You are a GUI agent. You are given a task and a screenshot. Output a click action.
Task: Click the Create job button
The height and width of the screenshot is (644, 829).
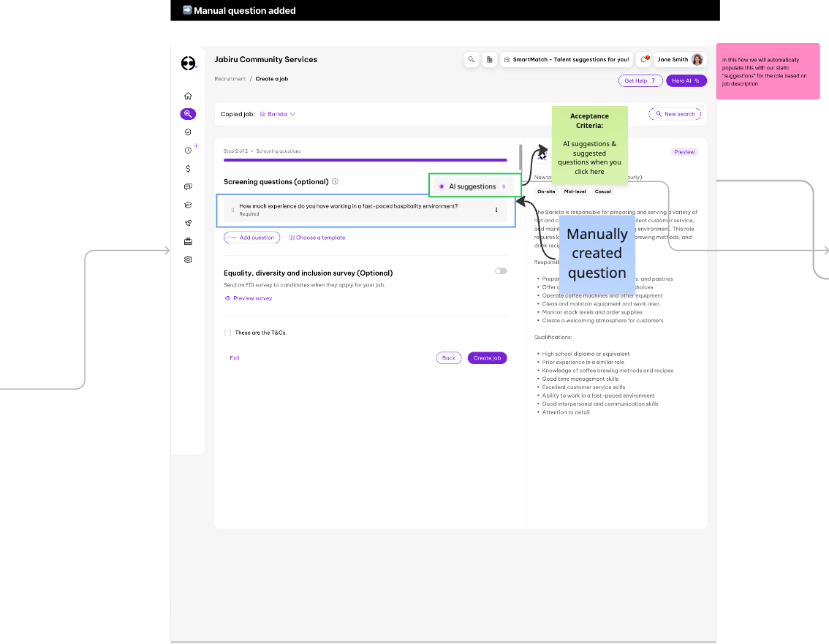(x=487, y=358)
